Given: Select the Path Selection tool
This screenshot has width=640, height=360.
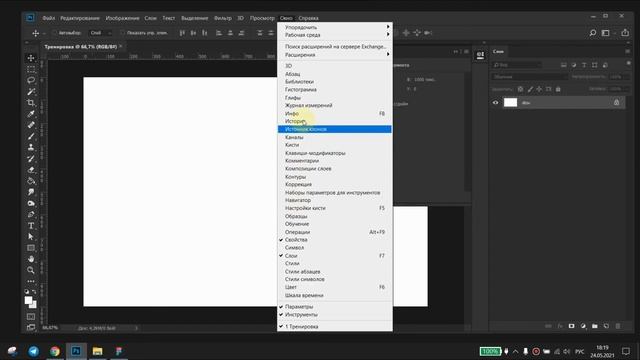Looking at the screenshot, I should point(31,236).
